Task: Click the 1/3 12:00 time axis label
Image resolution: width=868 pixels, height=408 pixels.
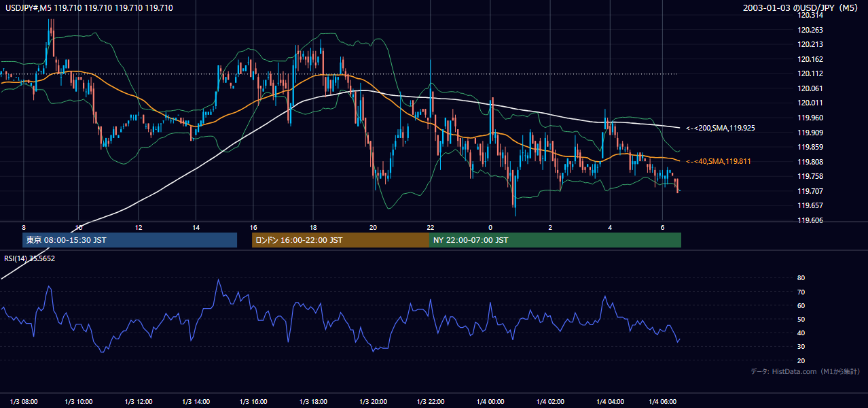Action: (138, 402)
